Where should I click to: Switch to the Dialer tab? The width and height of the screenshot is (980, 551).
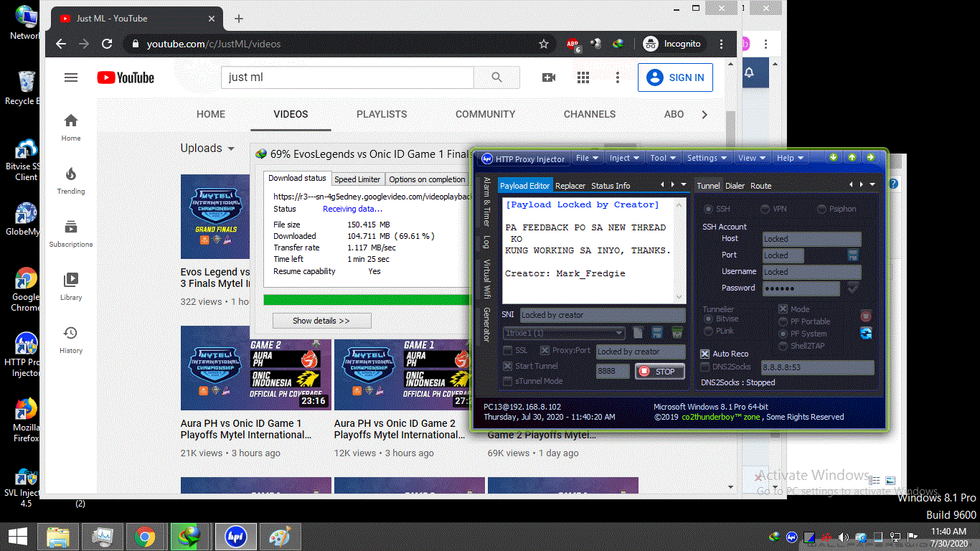(x=735, y=186)
